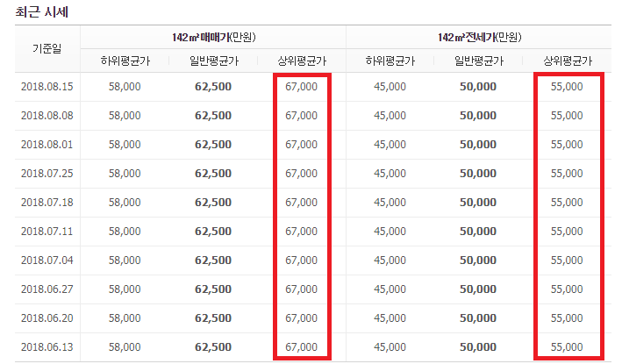622x364 pixels.
Task: Select 일반평균가 header under 전세가
Action: point(479,61)
